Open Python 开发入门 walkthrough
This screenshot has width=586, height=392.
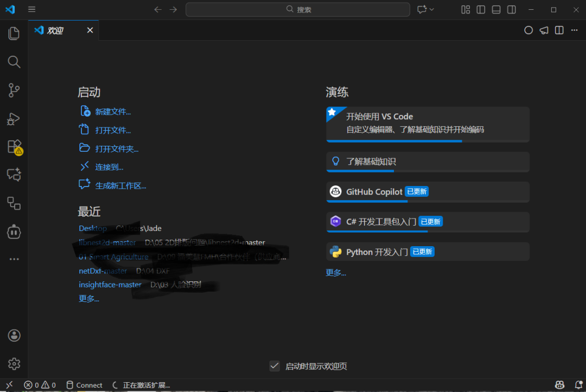[428, 252]
